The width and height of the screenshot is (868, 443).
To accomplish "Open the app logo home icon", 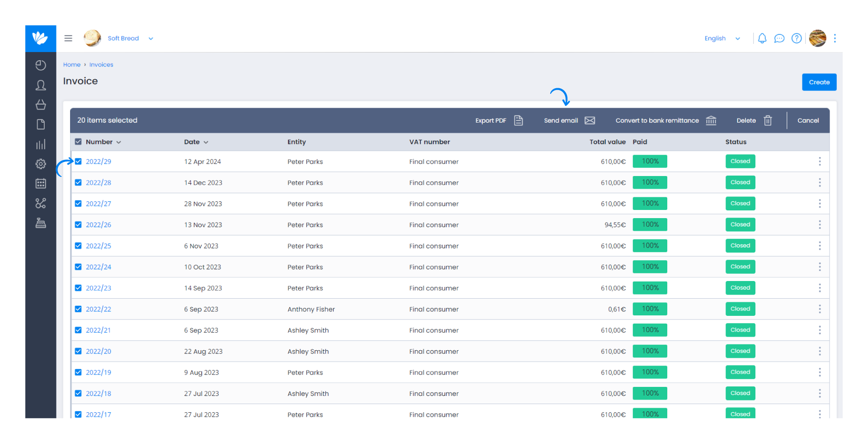I will pyautogui.click(x=41, y=38).
